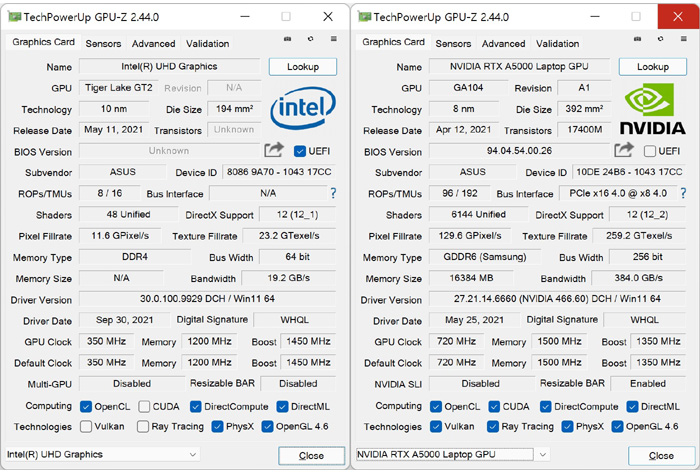Screen dimensions: 700x475
Task: Open Intel(R) UHD Graphics GPU selector dropdown
Action: point(103,454)
